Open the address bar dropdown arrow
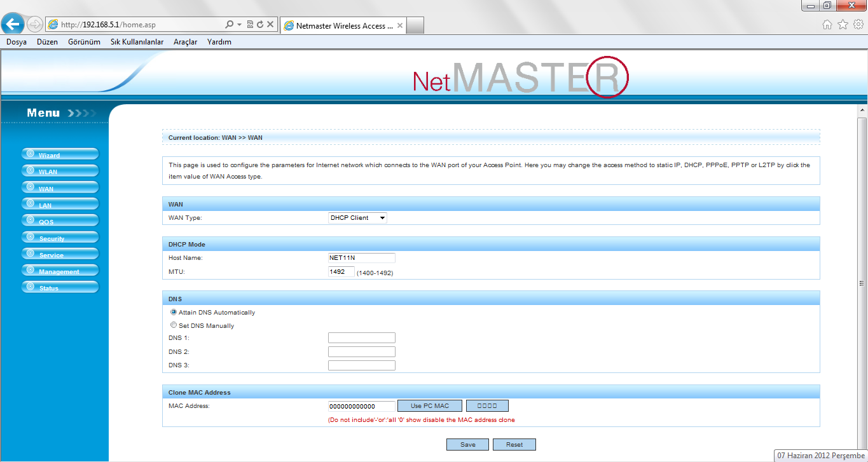868x462 pixels. point(239,25)
